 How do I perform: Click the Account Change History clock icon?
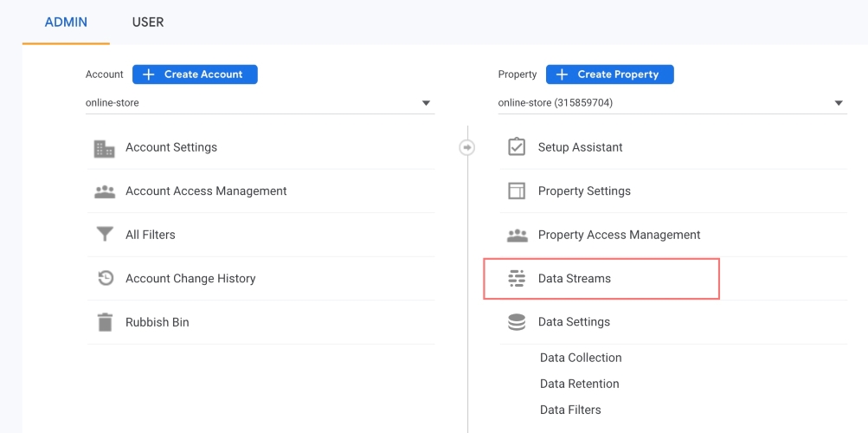[x=105, y=279]
